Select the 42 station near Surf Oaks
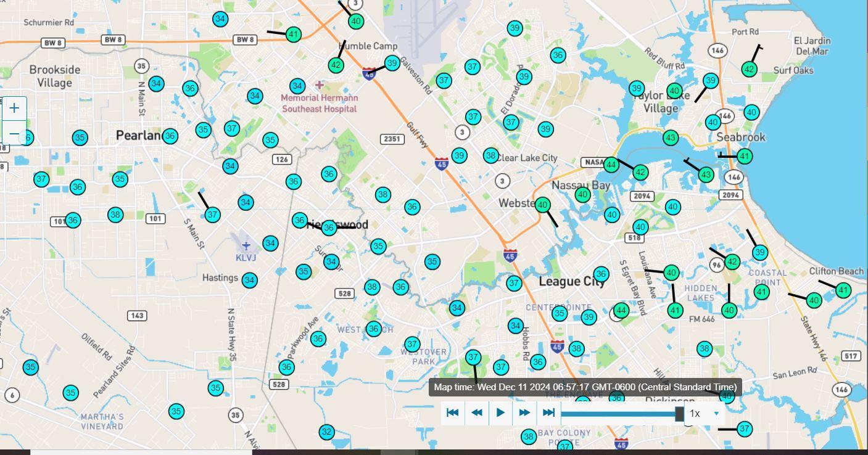 [750, 69]
